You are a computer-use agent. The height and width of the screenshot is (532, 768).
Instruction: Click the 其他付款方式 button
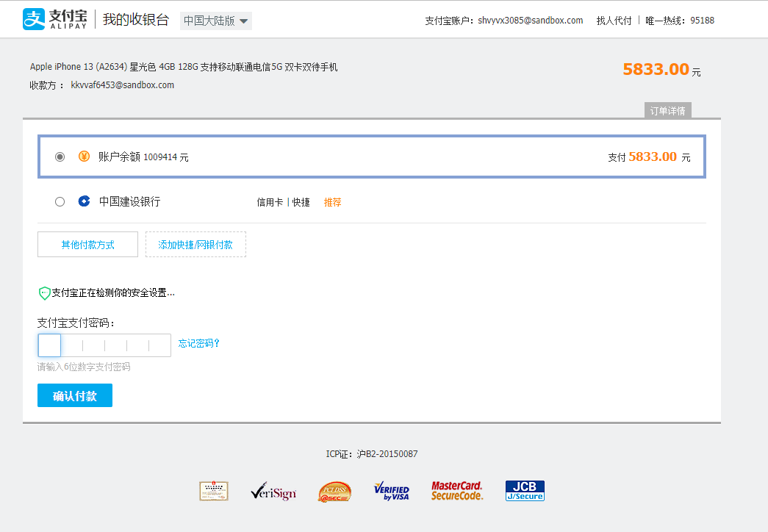87,245
